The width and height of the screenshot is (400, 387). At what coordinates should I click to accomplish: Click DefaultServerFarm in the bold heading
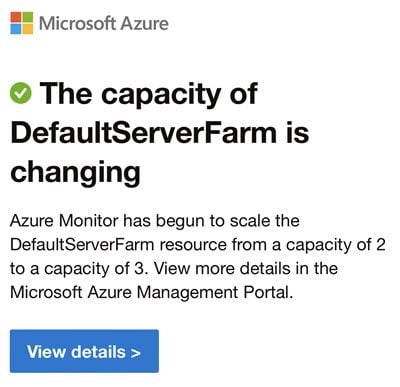(144, 133)
